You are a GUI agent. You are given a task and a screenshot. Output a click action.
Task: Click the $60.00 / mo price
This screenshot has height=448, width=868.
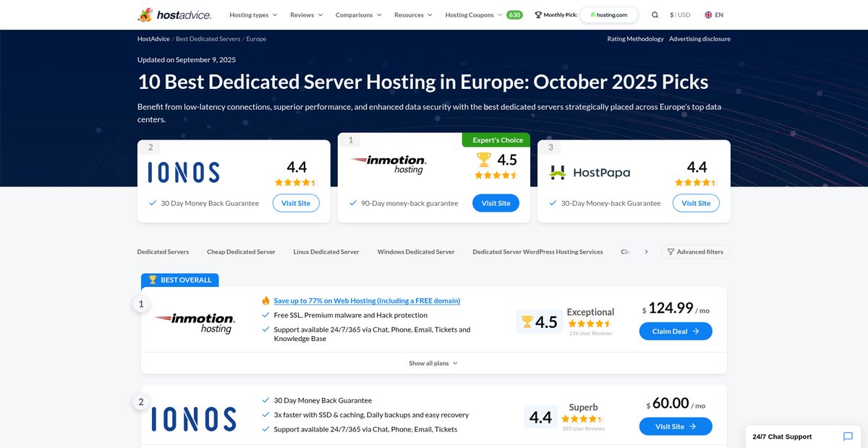pyautogui.click(x=676, y=404)
